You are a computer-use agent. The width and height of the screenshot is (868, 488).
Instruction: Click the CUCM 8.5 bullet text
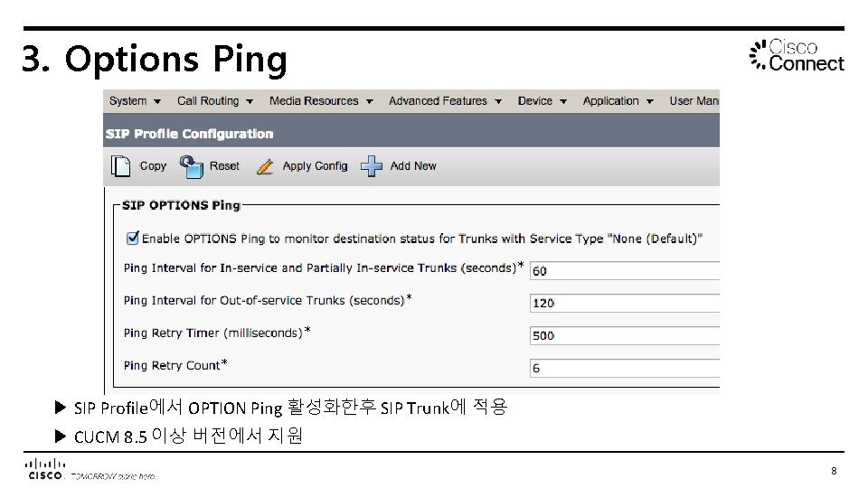[188, 436]
